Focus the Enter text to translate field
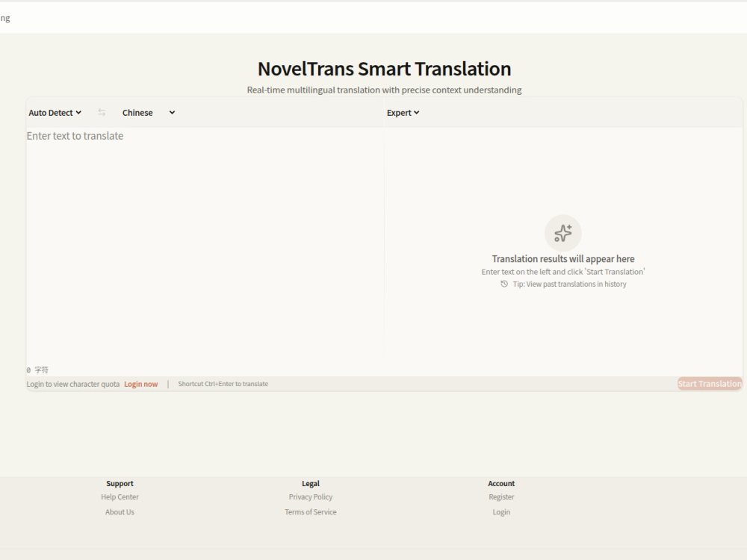This screenshot has height=560, width=747. click(205, 245)
